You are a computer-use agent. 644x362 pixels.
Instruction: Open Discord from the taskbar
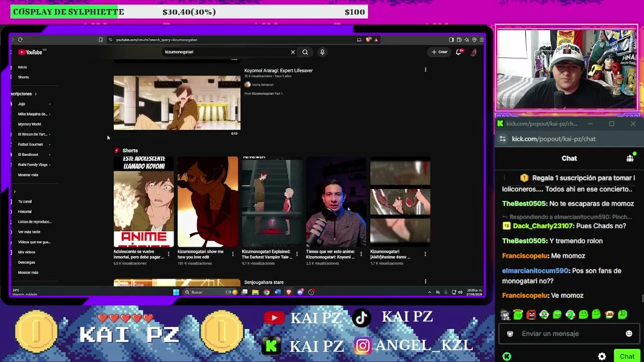pos(300,292)
